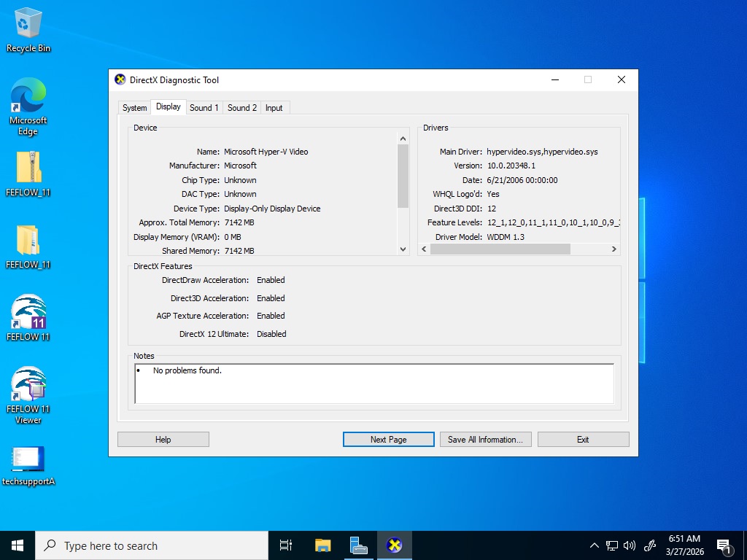
Task: Click in the taskbar search box
Action: pos(152,545)
